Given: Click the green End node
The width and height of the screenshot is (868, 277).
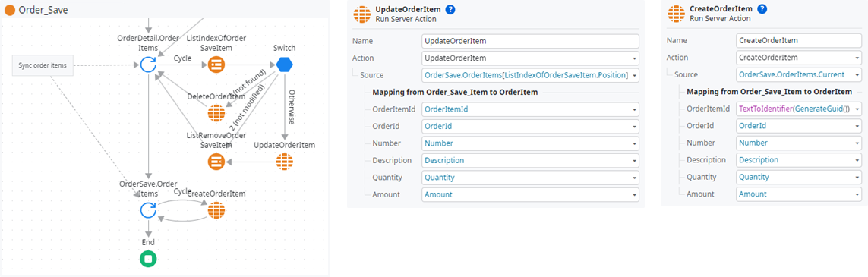Looking at the screenshot, I should [148, 258].
